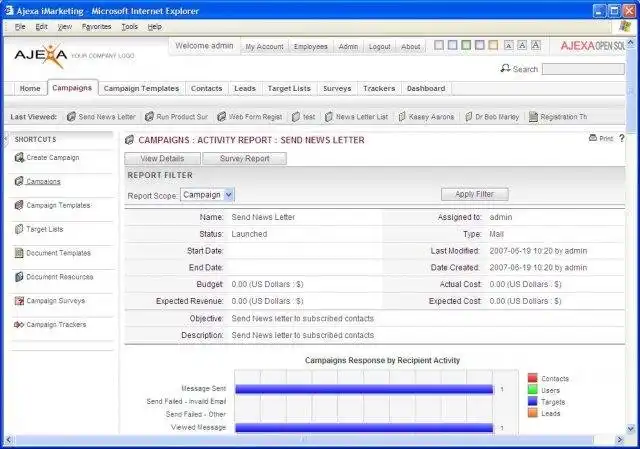Open the File menu
The width and height of the screenshot is (640, 449).
click(20, 27)
